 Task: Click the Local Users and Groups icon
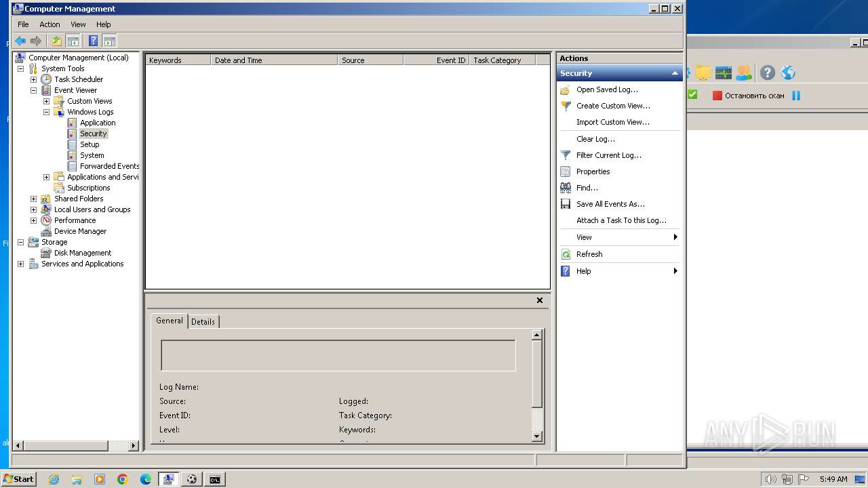[46, 209]
